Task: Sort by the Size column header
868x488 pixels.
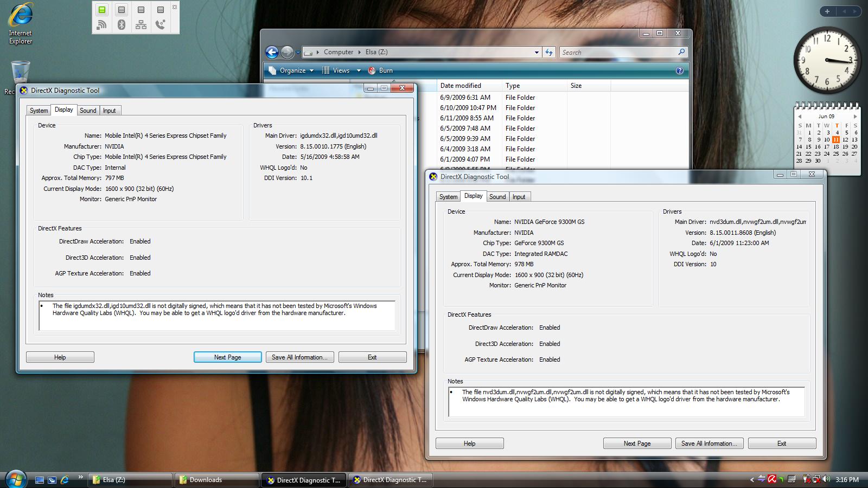Action: [x=589, y=86]
